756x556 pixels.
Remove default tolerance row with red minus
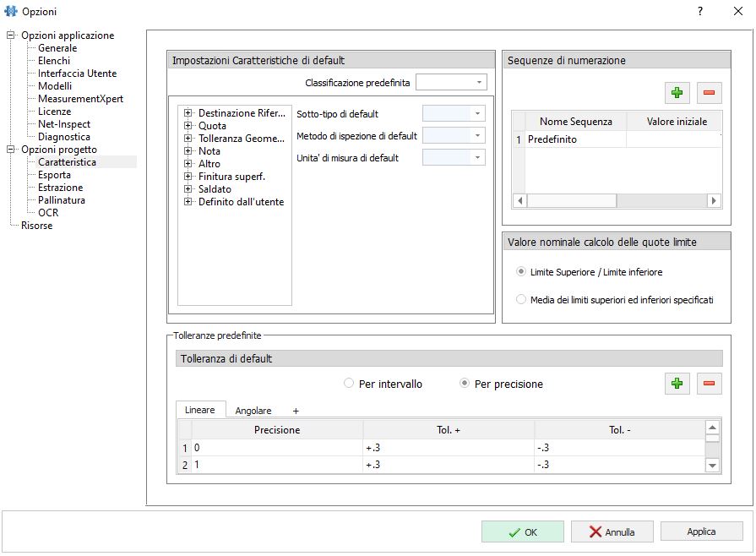tap(709, 384)
